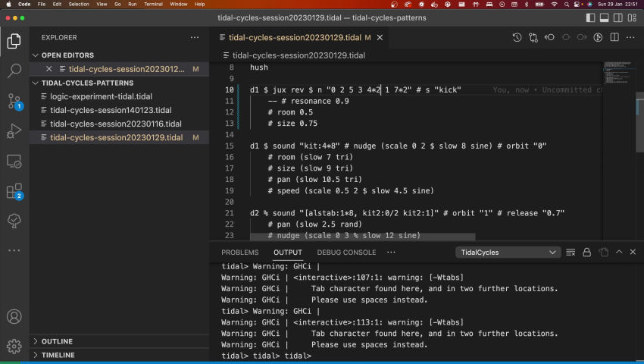The image size is (644, 364).
Task: Switch to the Output tab
Action: (x=287, y=252)
